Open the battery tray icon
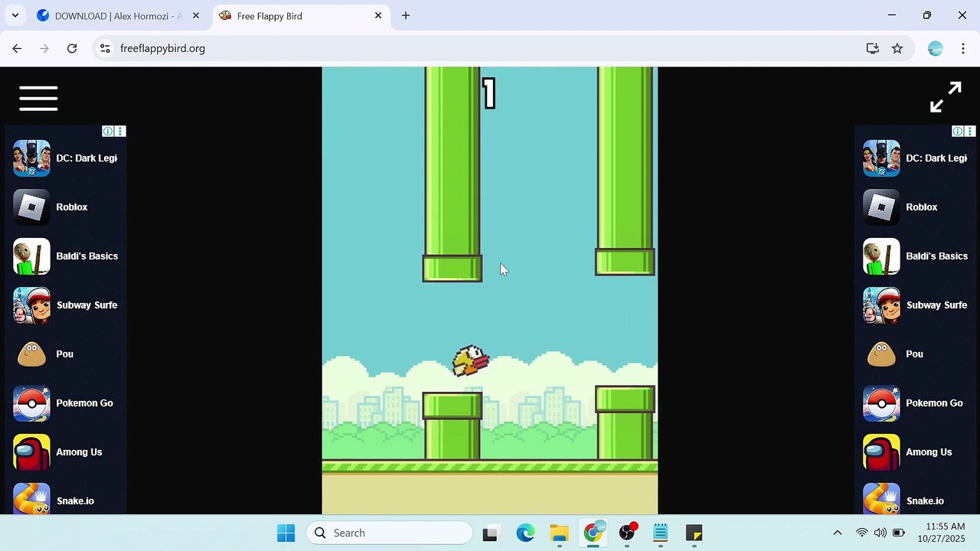This screenshot has height=551, width=980. [897, 533]
